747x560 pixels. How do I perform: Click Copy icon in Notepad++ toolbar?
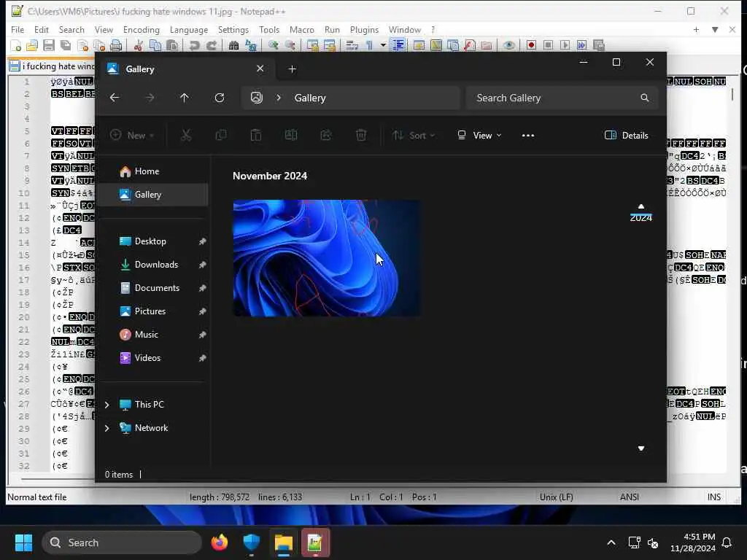[x=155, y=45]
